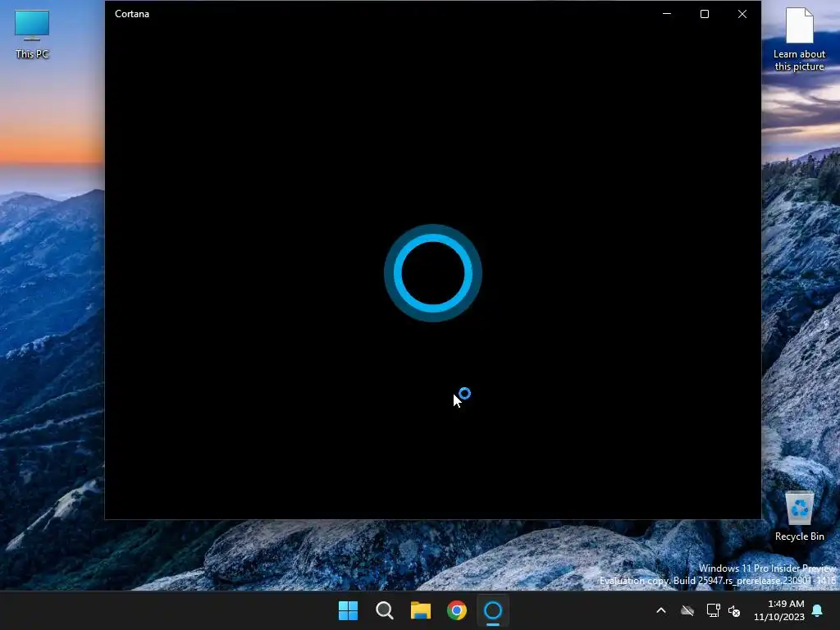Click the Cortana window title text
This screenshot has width=840, height=630.
(132, 14)
